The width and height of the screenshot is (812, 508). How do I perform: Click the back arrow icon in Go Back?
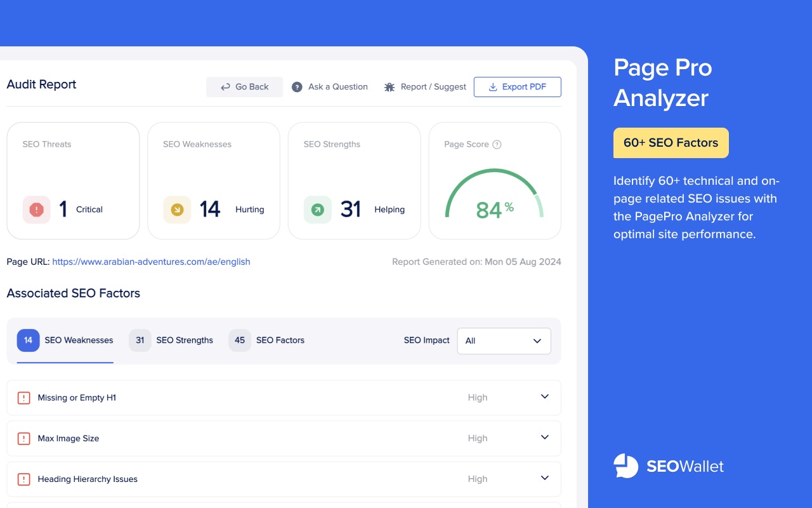(x=225, y=87)
